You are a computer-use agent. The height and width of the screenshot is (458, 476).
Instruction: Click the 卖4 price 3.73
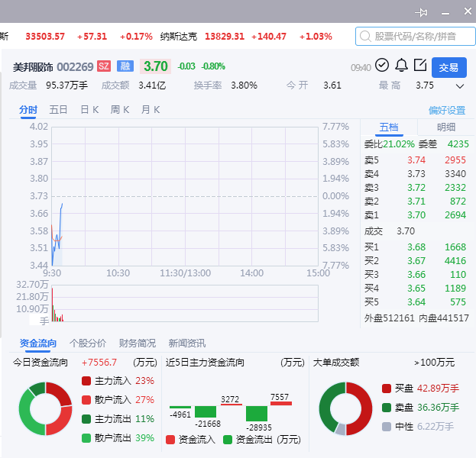416,174
